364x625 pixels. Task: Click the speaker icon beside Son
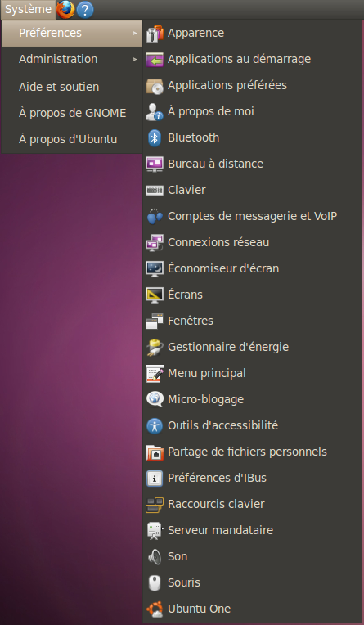(x=155, y=556)
